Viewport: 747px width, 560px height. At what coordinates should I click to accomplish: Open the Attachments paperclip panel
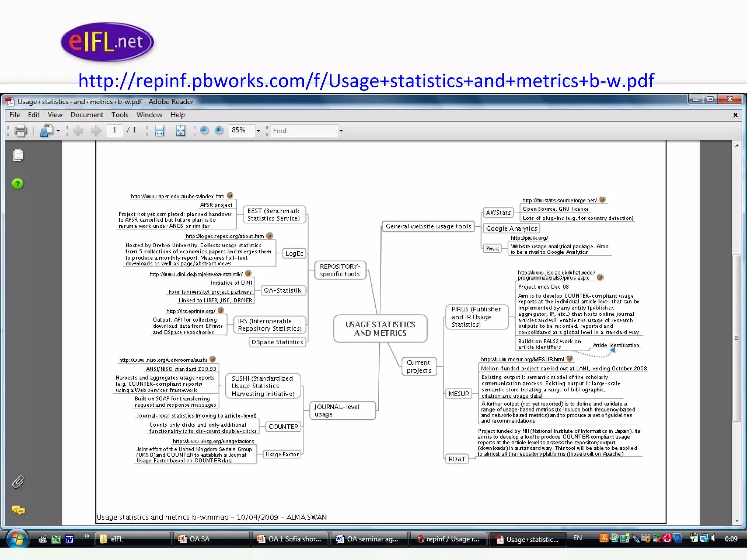click(18, 482)
